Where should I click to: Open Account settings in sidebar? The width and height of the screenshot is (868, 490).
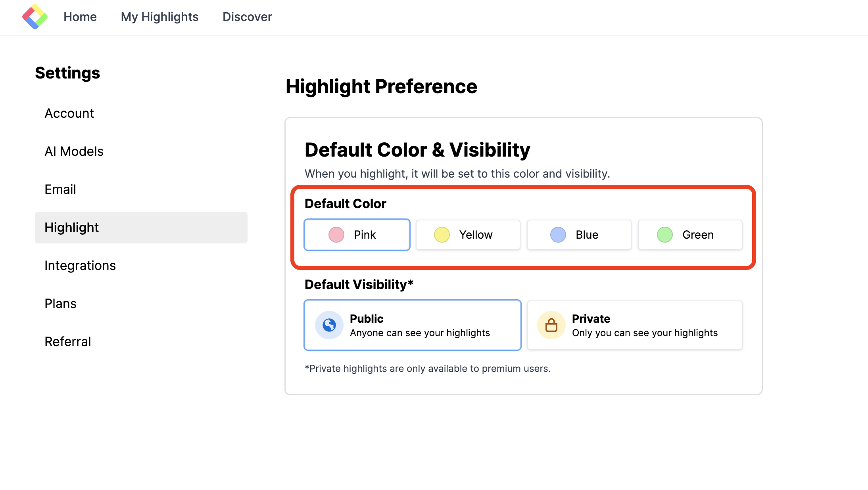click(x=69, y=113)
